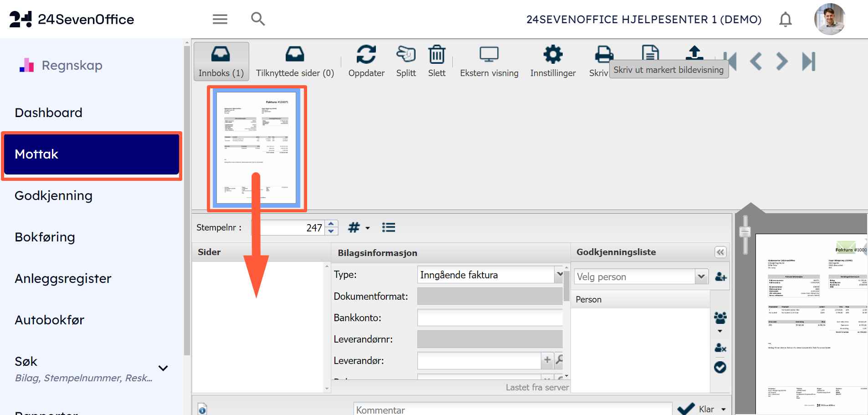Screen dimensions: 868x415
Task: Select Godkjenning in the sidebar
Action: (x=53, y=195)
